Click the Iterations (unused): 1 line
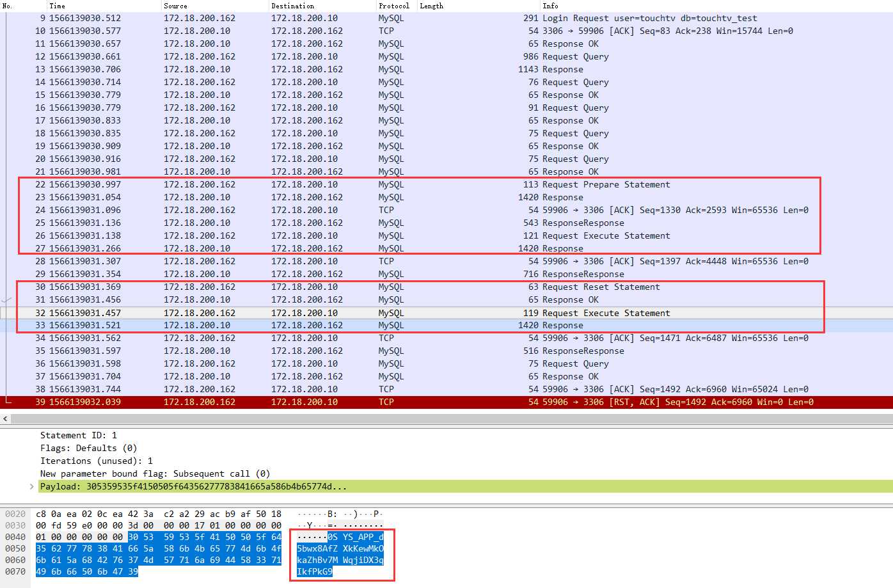 pos(97,461)
